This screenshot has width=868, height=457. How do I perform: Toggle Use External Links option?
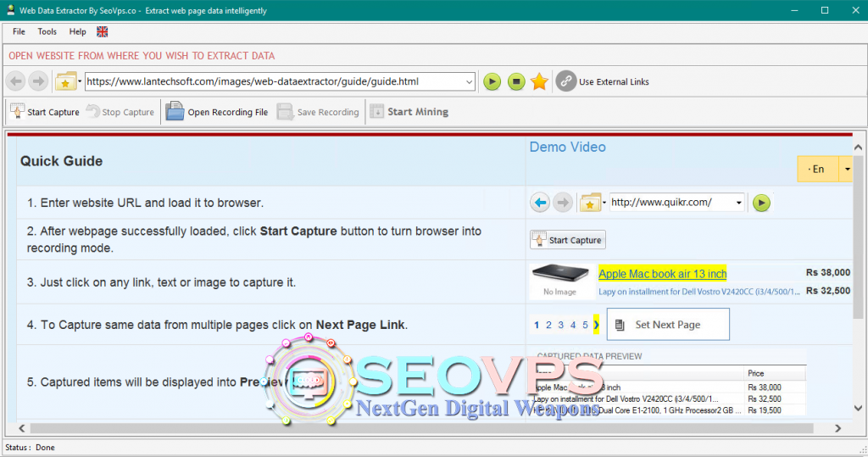(603, 81)
